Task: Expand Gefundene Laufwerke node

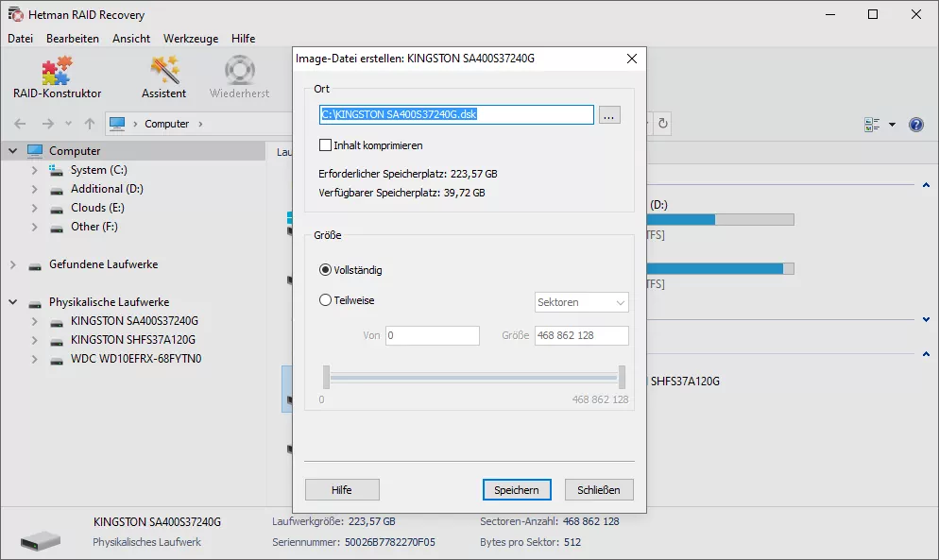Action: (12, 264)
